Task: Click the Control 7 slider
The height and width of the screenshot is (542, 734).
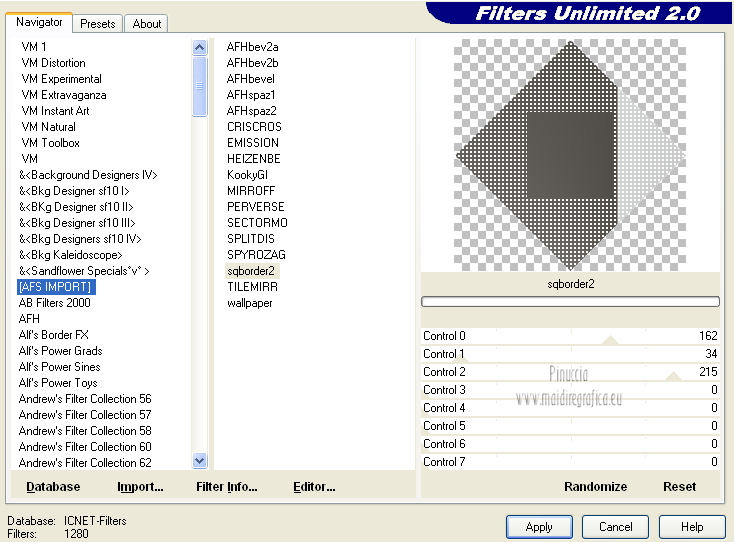Action: [x=570, y=462]
